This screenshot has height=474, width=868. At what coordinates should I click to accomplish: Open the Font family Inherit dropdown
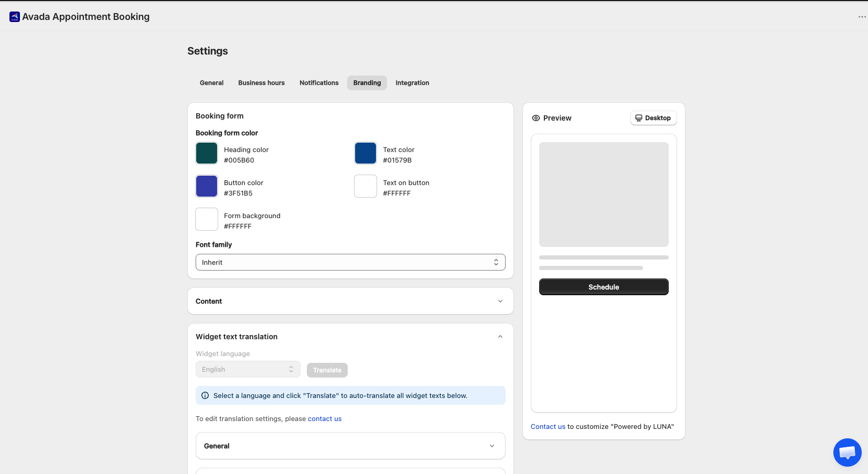coord(350,262)
